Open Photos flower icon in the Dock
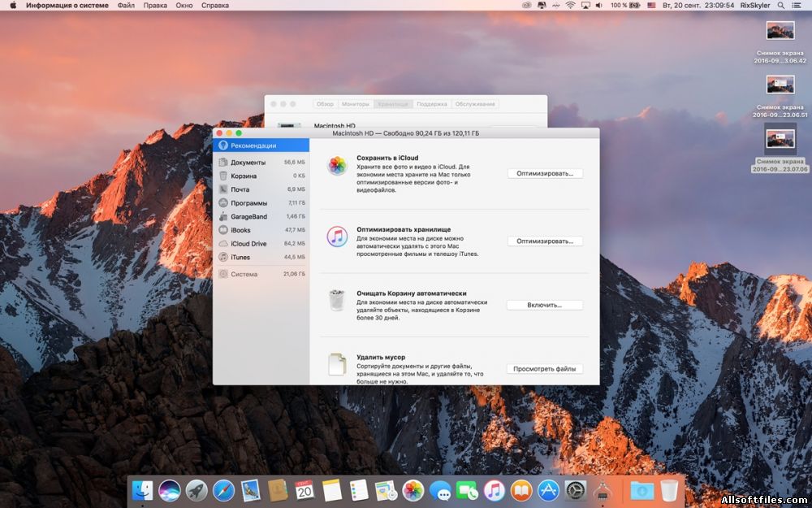 coord(413,490)
